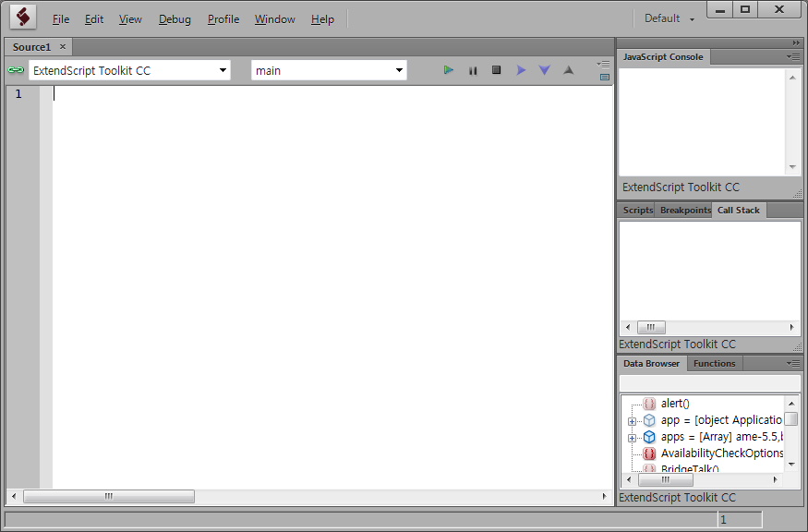Click JavaScript Console scrollbar up arrow
Screen dimensions: 808x532
pos(792,78)
